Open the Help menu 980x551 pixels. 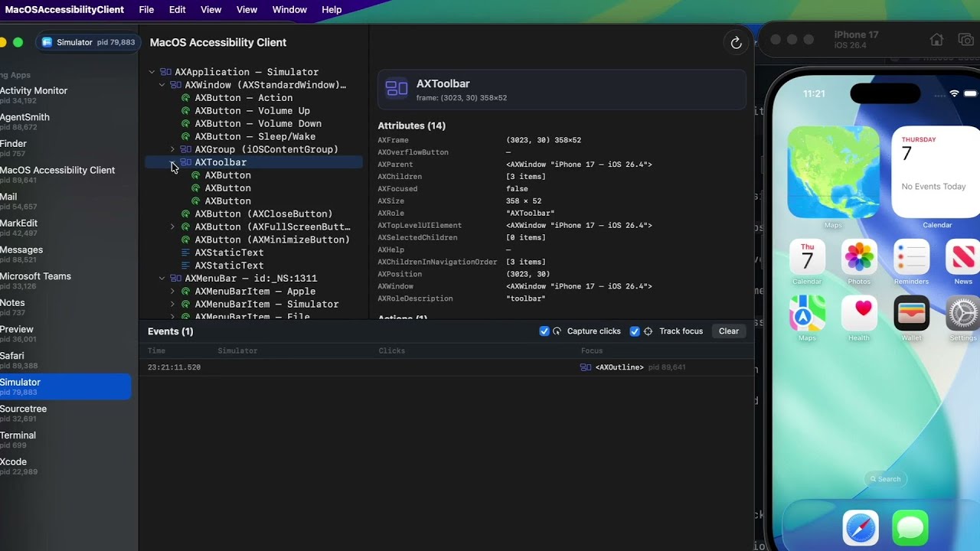point(332,9)
